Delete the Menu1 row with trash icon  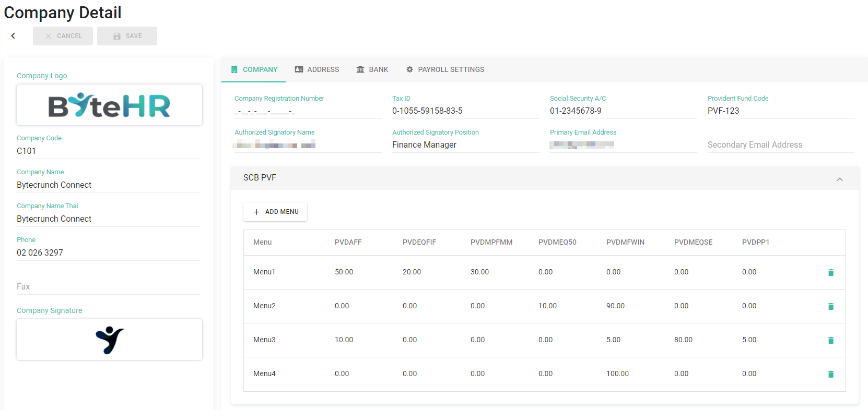(x=831, y=272)
